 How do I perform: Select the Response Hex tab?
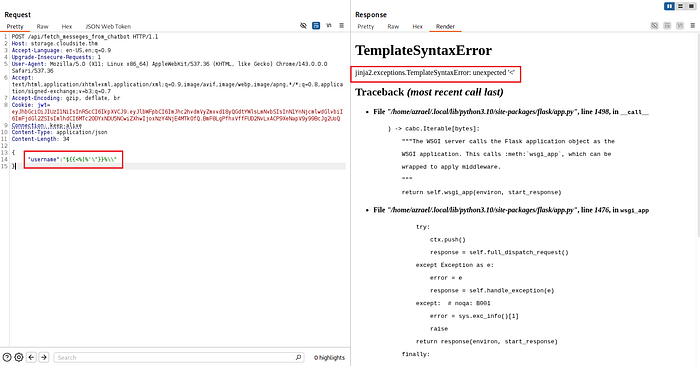tap(417, 26)
